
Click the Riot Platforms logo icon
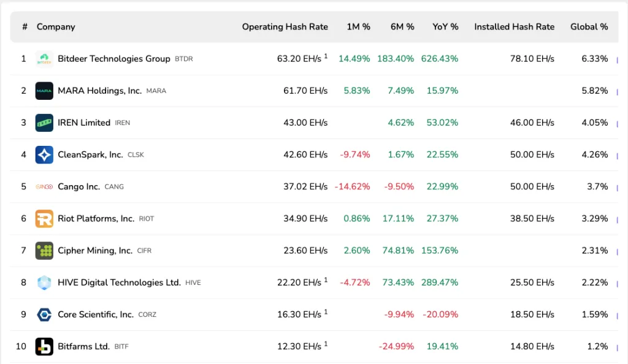coord(44,219)
